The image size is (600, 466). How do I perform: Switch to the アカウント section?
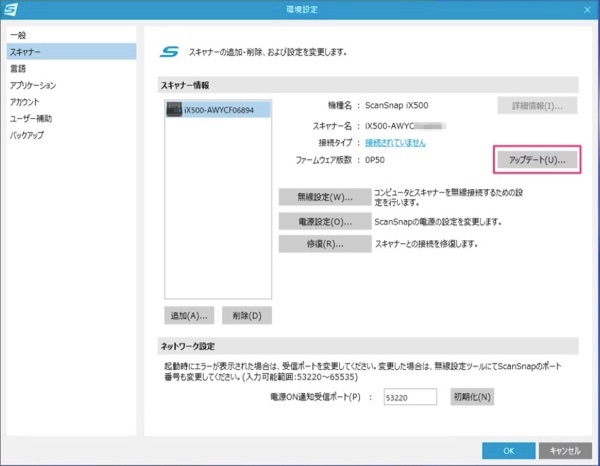tap(26, 102)
